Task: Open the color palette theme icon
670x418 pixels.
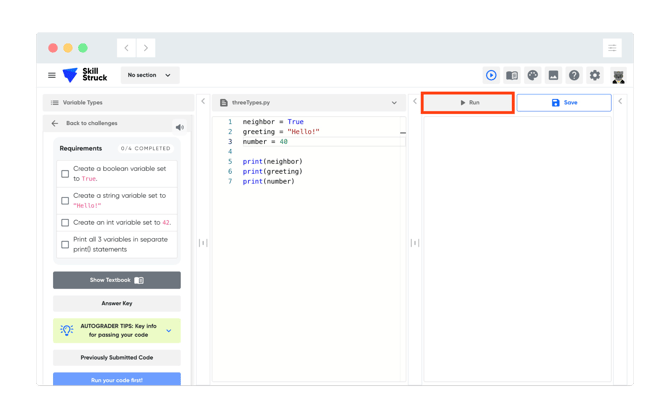Action: [x=532, y=76]
